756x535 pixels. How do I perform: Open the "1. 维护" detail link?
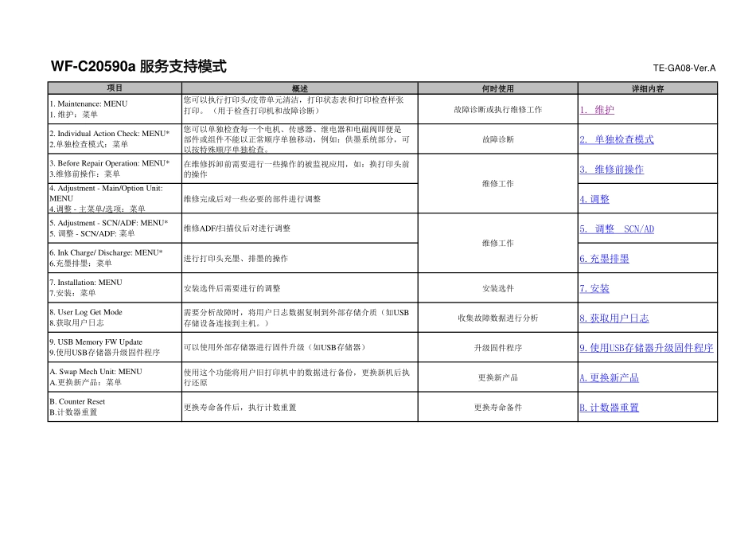[x=598, y=109]
